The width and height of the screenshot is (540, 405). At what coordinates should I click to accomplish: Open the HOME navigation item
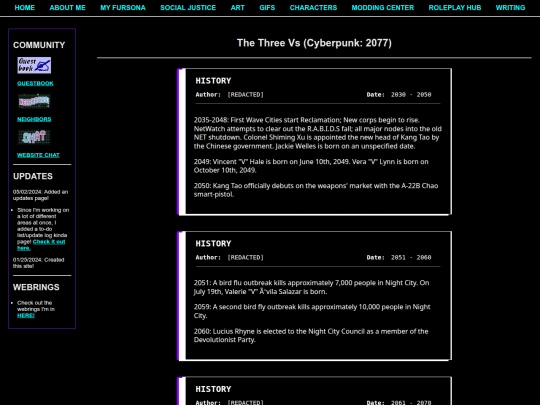pos(24,8)
